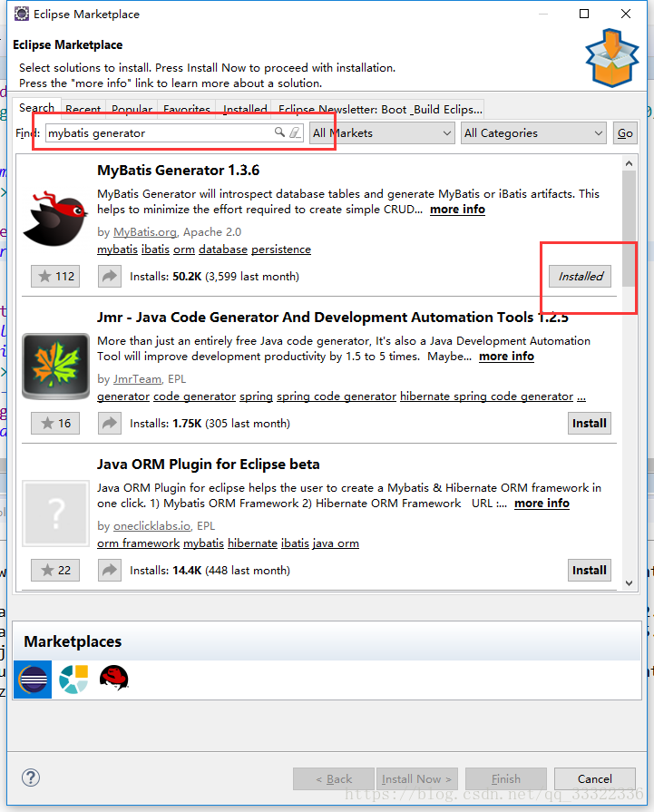The height and width of the screenshot is (812, 654).
Task: Star the MyBatis Generator 1.3.6 entry
Action: click(x=55, y=276)
